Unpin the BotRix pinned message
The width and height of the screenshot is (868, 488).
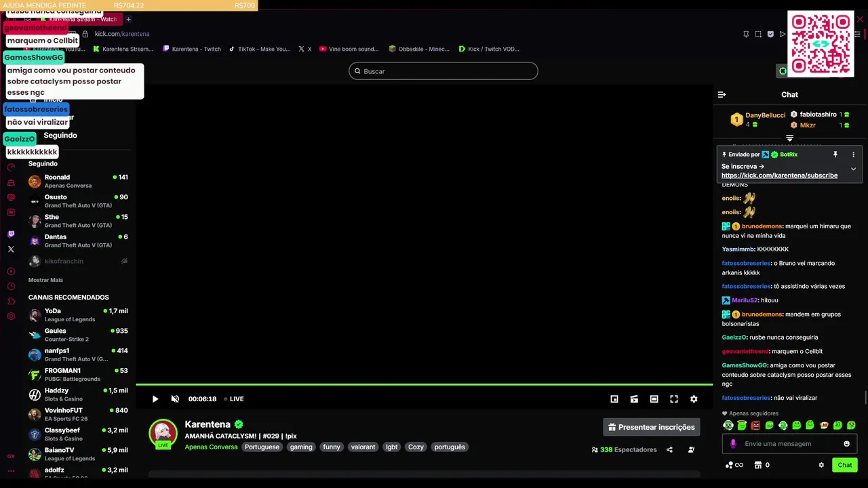835,155
